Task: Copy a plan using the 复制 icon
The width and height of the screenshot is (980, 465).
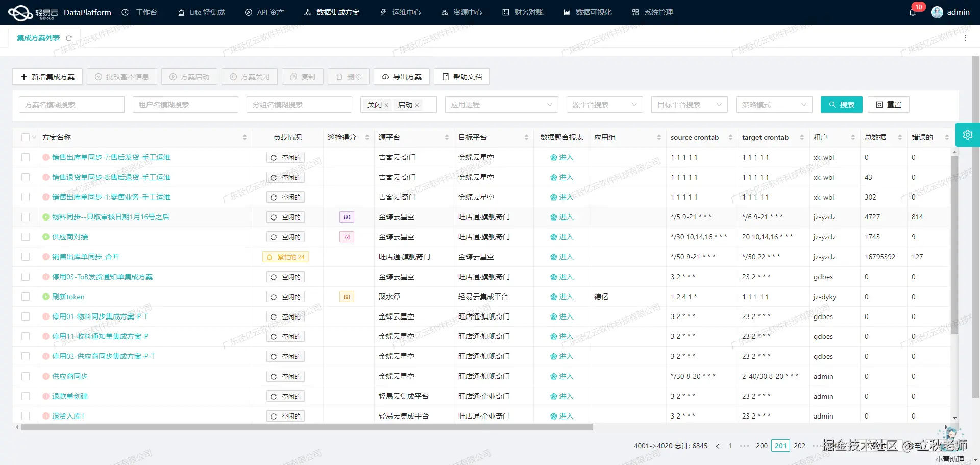Action: (302, 77)
